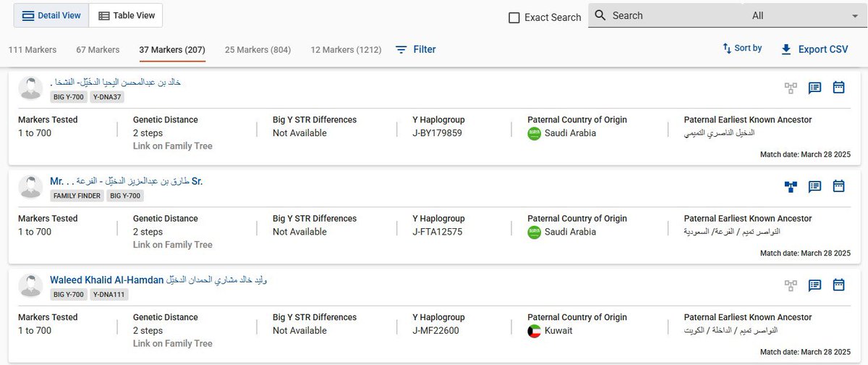868x365 pixels.
Task: Select the 67 Markers tab
Action: tap(98, 49)
